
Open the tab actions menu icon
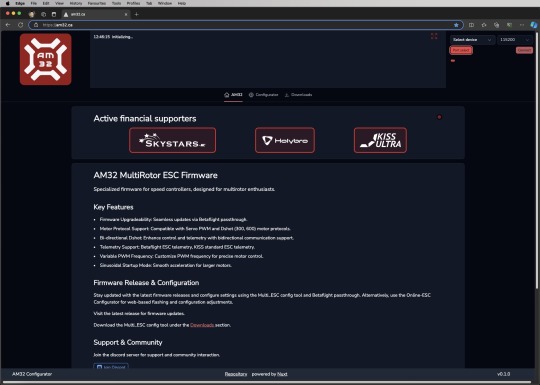pos(54,14)
